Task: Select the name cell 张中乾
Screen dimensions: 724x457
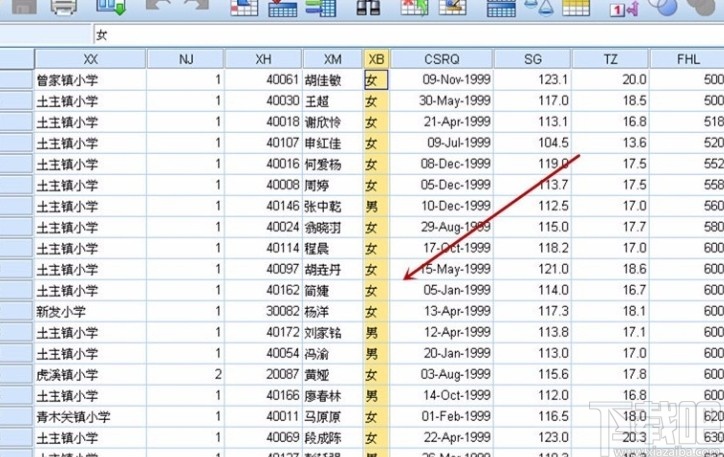Action: coord(332,206)
